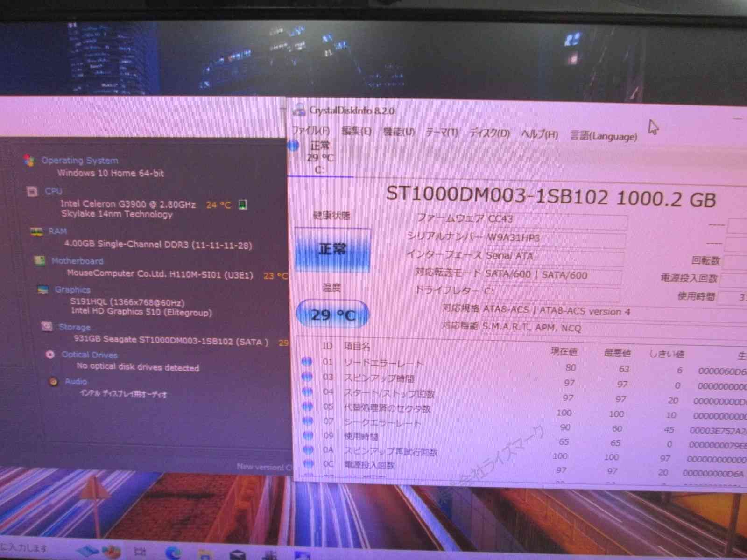Open the Mail app from the taskbar
747x560 pixels.
tap(238, 555)
